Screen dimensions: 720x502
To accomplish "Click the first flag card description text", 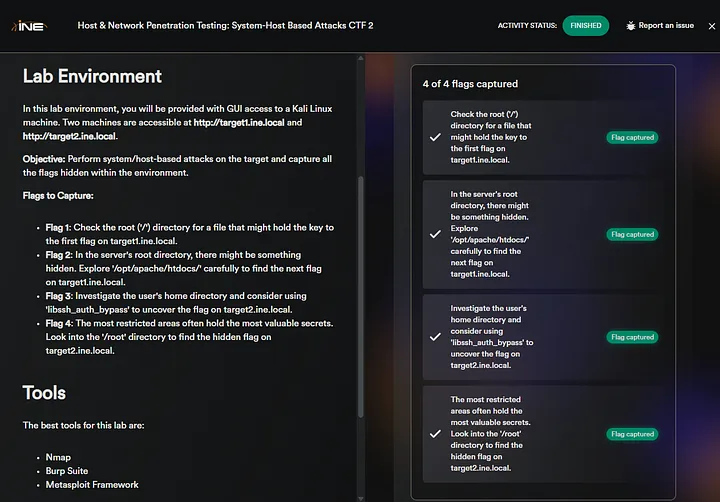I will click(x=491, y=137).
